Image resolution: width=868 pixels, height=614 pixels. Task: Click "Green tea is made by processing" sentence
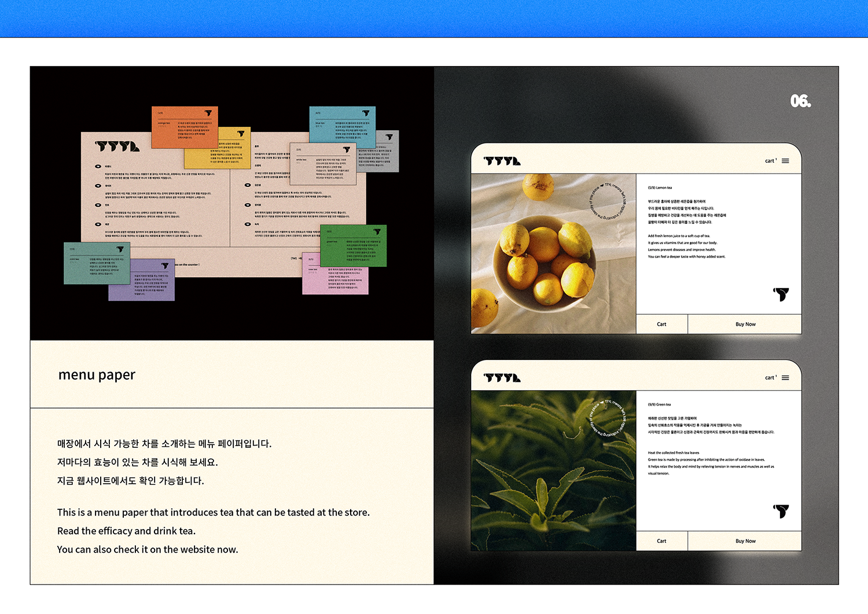pyautogui.click(x=706, y=460)
